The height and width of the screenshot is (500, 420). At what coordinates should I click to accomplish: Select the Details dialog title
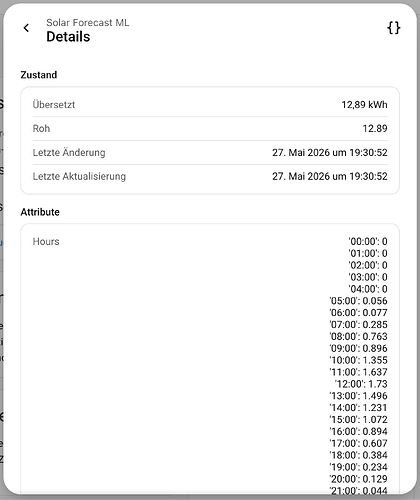click(x=68, y=37)
